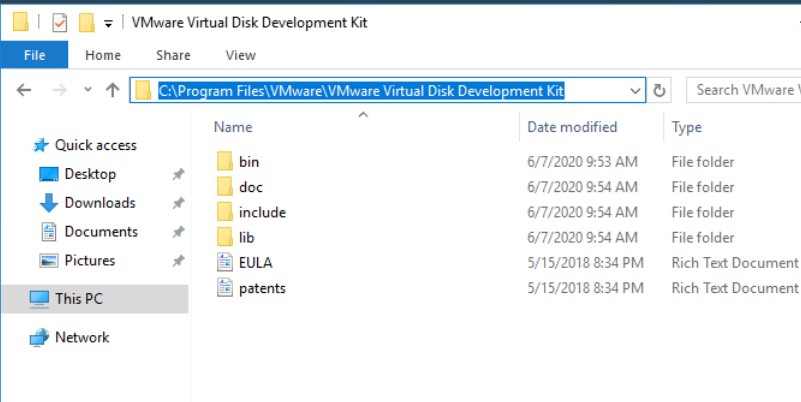Screen dimensions: 801x402
Task: Select the EULA rich text document icon
Action: point(225,263)
